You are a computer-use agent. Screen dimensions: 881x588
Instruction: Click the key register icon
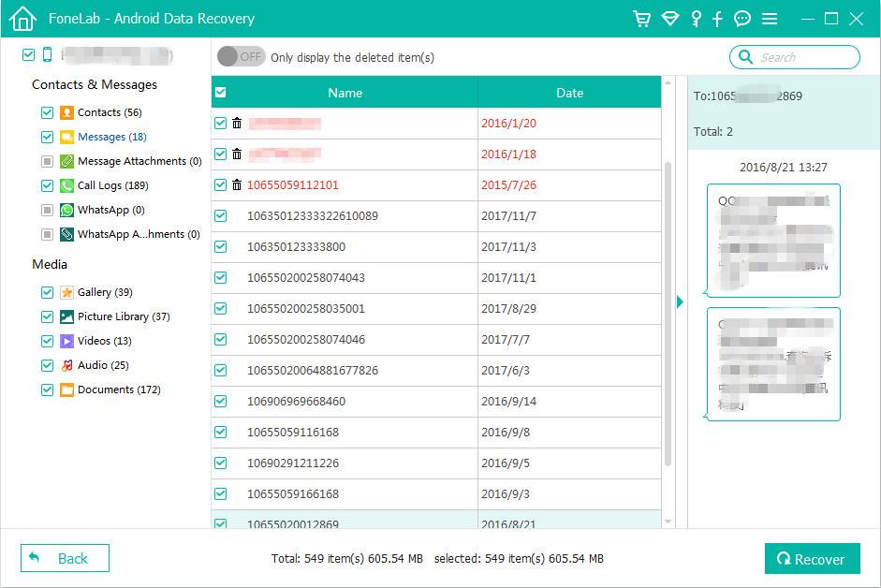click(696, 19)
